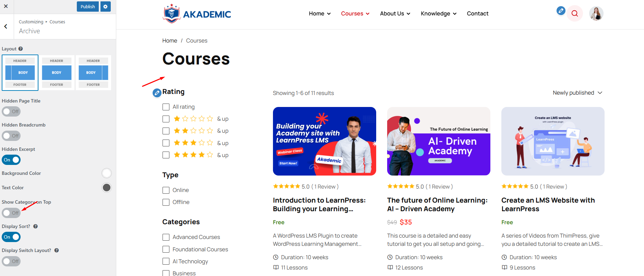Click the Layout help question mark icon
644x276 pixels.
pos(21,49)
